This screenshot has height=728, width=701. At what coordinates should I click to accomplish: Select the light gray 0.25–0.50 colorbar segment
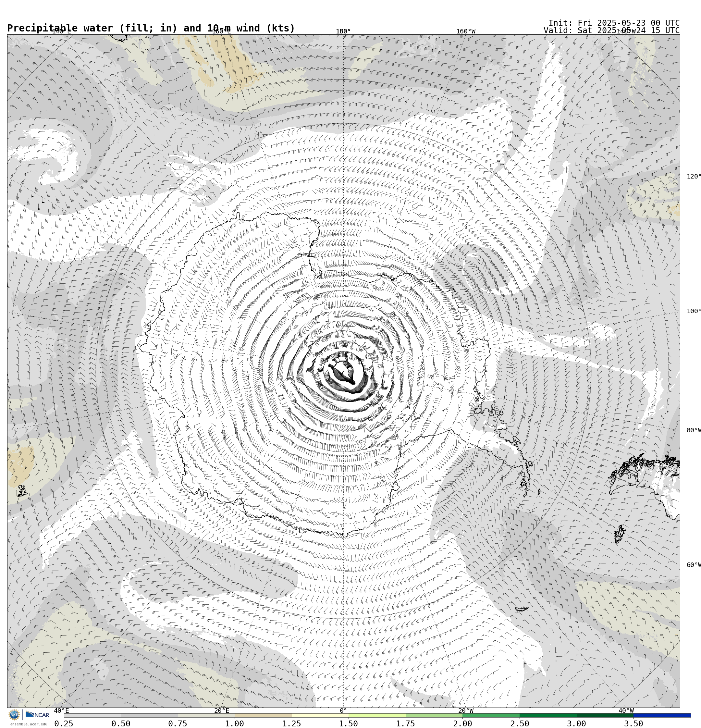click(92, 715)
